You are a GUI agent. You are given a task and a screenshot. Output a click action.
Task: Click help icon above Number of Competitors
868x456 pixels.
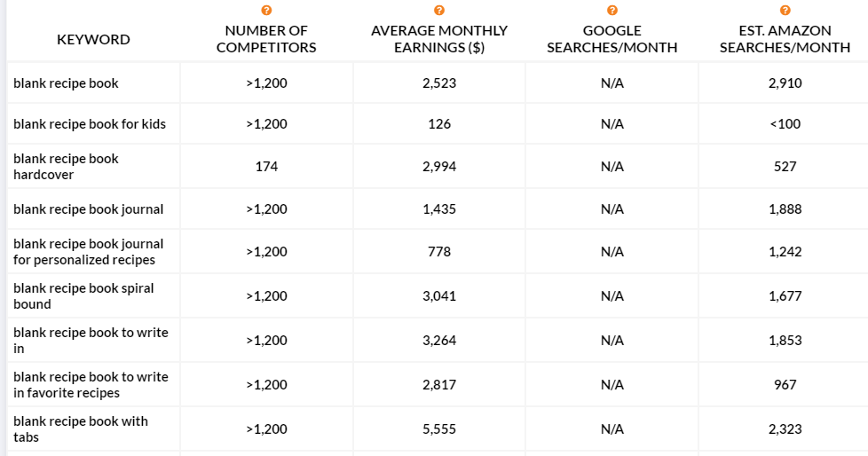click(266, 11)
